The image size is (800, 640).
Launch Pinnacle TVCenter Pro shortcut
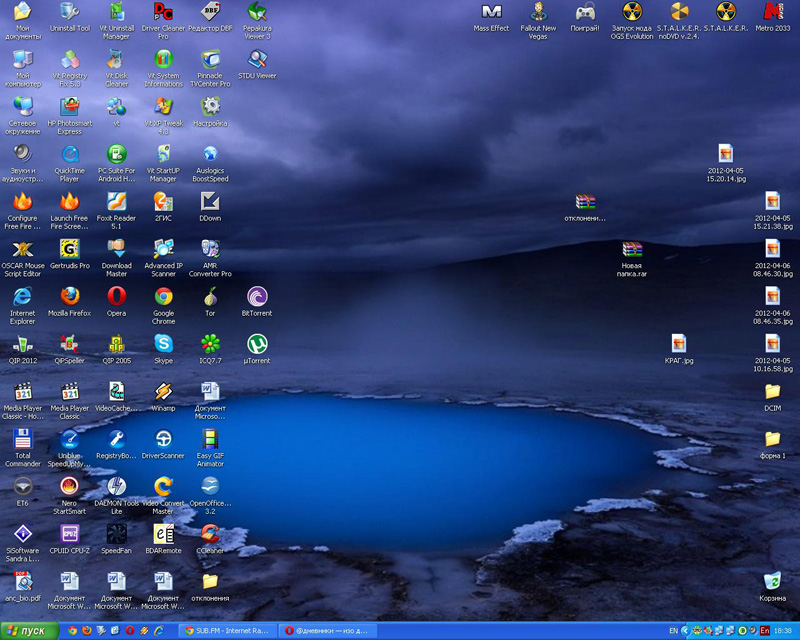point(210,68)
